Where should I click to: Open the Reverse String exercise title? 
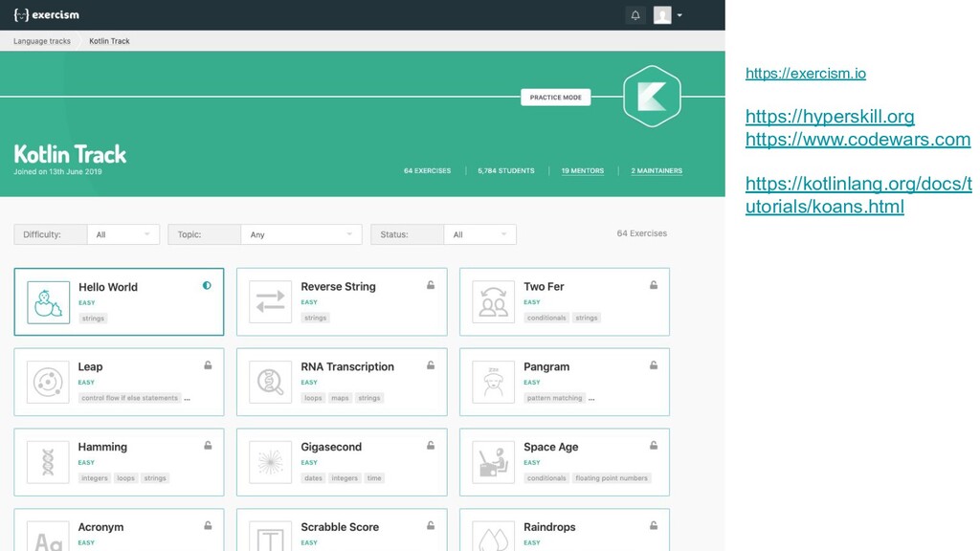[338, 287]
